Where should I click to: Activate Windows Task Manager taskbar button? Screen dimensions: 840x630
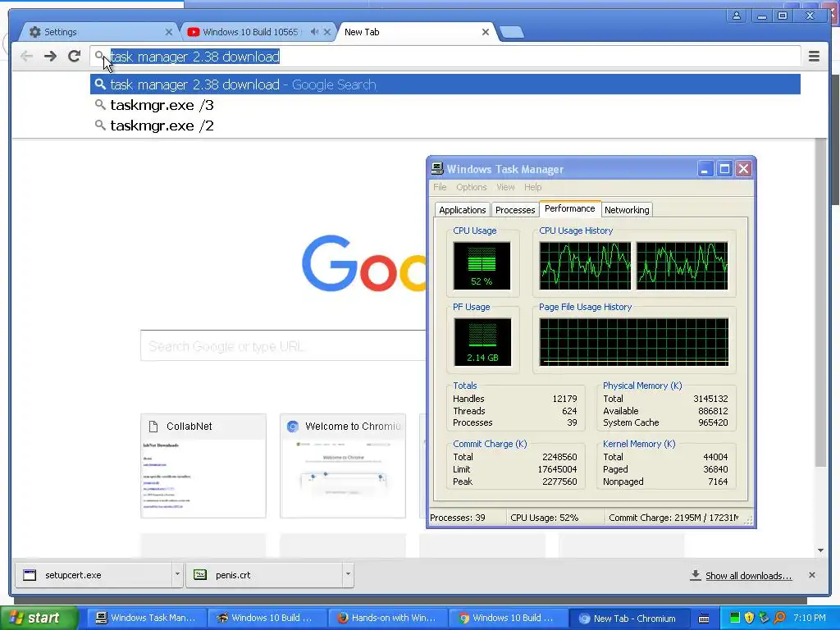tap(145, 619)
